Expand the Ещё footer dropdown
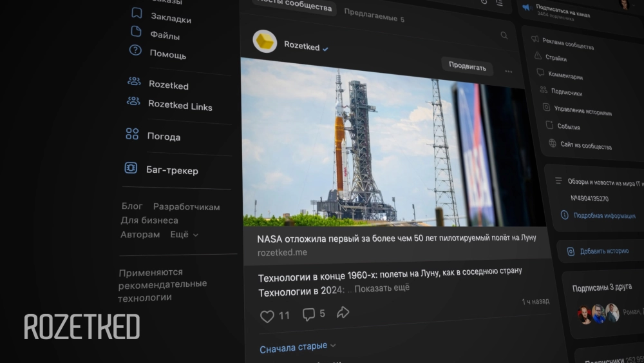 (184, 234)
